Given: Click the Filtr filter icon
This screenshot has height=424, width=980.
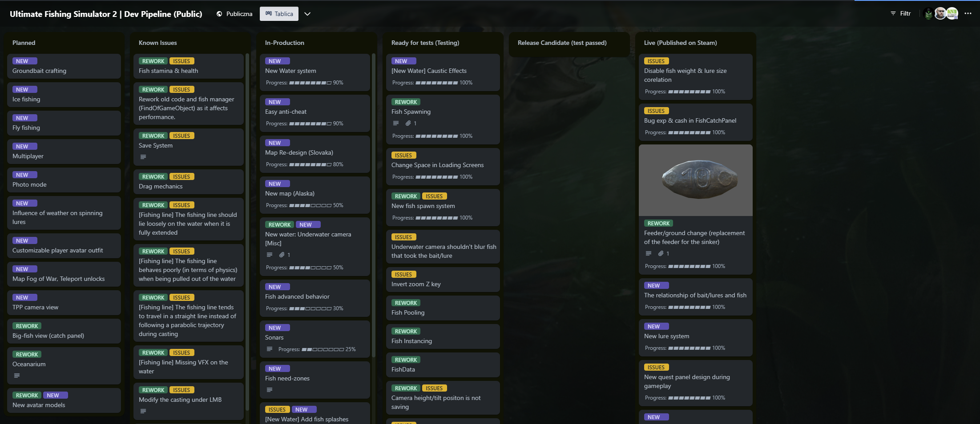Looking at the screenshot, I should pos(893,14).
